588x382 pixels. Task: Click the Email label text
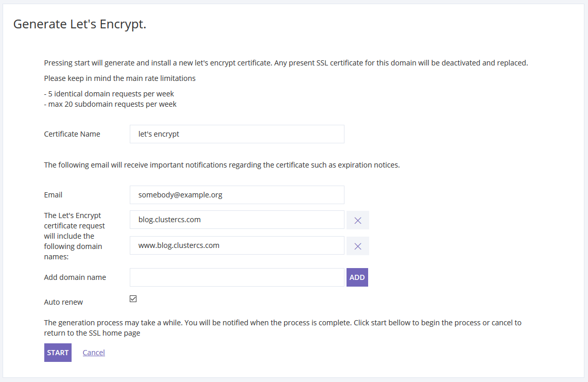[53, 195]
